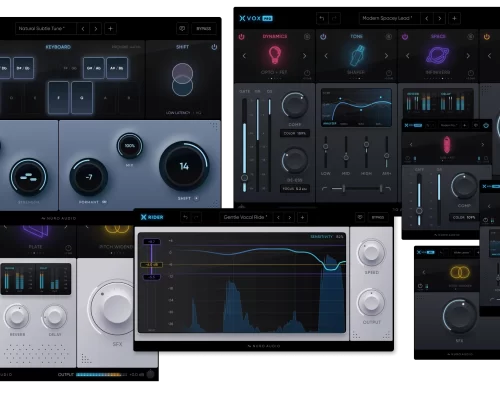The width and height of the screenshot is (500, 400).
Task: Go to next preset in Vox Pro
Action: 440,18
